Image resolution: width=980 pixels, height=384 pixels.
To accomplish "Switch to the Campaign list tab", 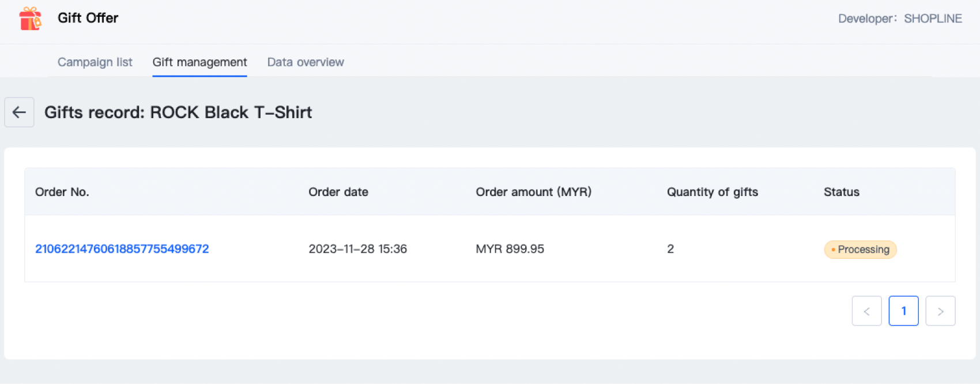I will pyautogui.click(x=95, y=62).
